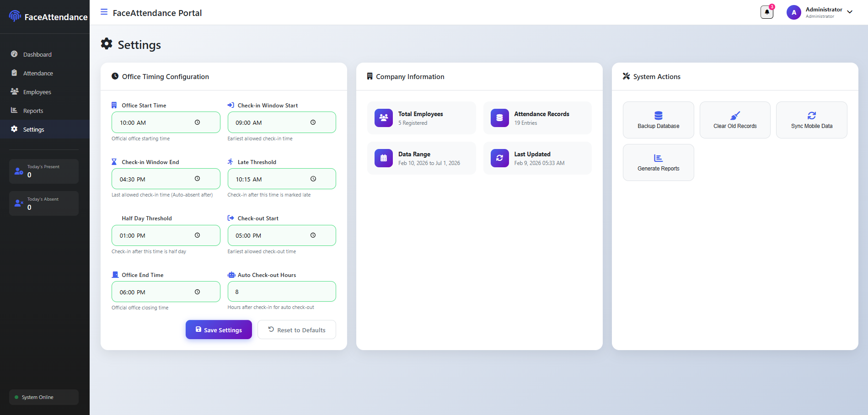Click the Reset to Defaults button
This screenshot has height=415, width=868.
coord(297,330)
